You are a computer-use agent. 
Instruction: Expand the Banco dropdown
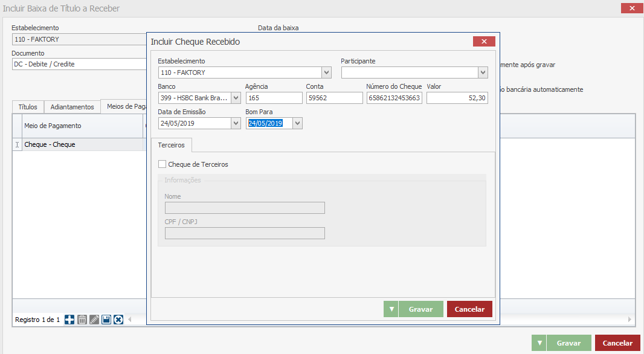236,98
